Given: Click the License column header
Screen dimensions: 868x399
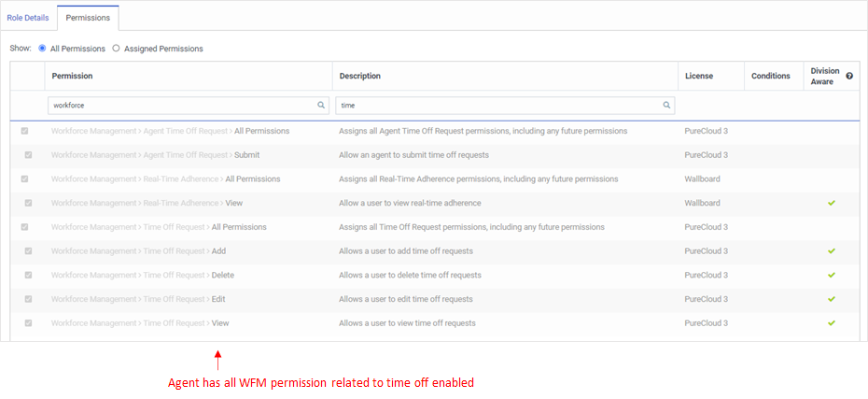Looking at the screenshot, I should coord(699,76).
